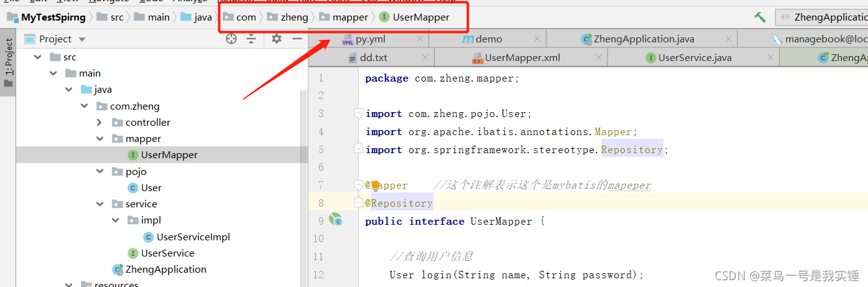Collapse the service package node
Screen dimensions: 868x287
99,204
